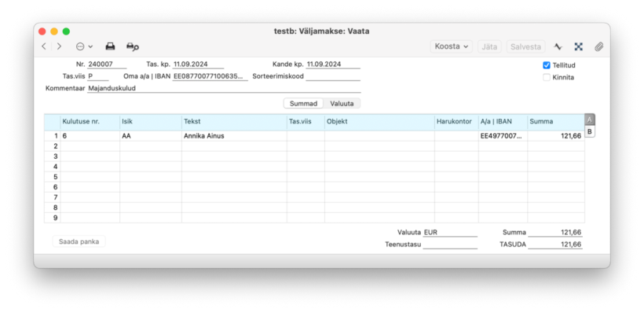Click the row 1 Harukontor cell

tap(457, 136)
